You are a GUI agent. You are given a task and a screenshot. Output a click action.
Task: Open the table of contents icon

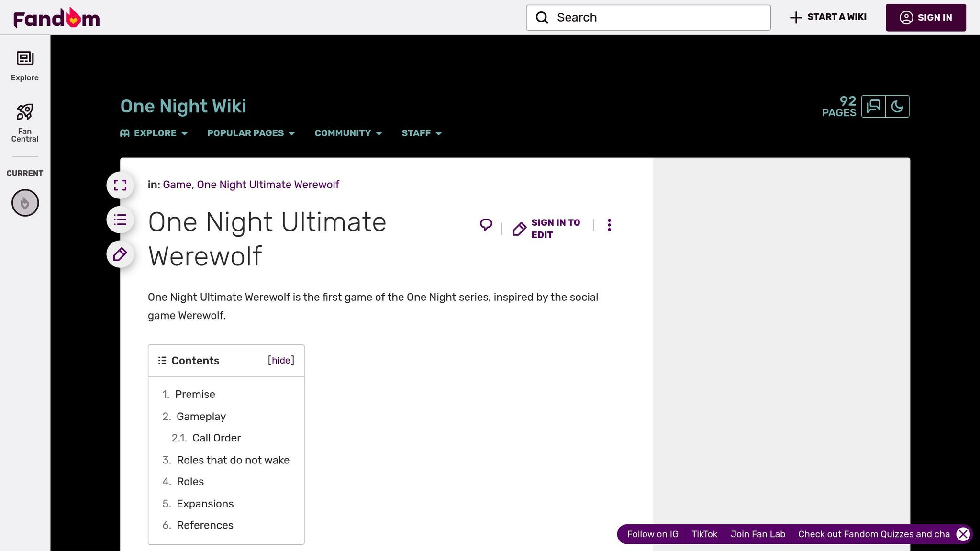[x=120, y=220]
